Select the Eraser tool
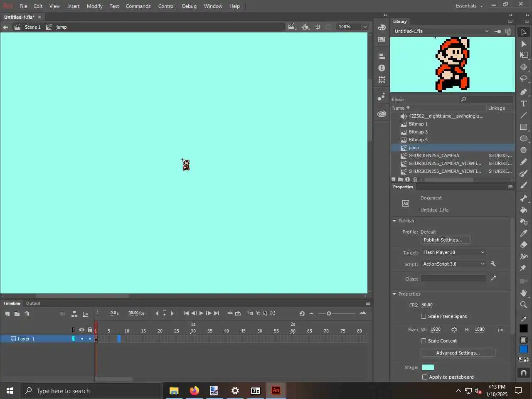Viewport: 532px width, 399px height. (524, 245)
